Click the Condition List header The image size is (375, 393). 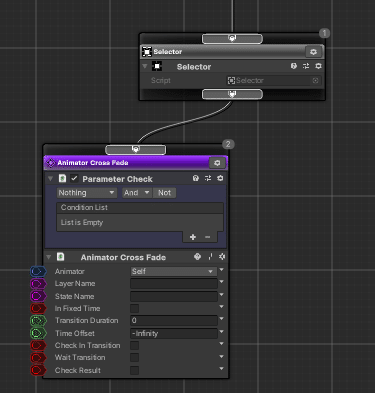pyautogui.click(x=140, y=207)
